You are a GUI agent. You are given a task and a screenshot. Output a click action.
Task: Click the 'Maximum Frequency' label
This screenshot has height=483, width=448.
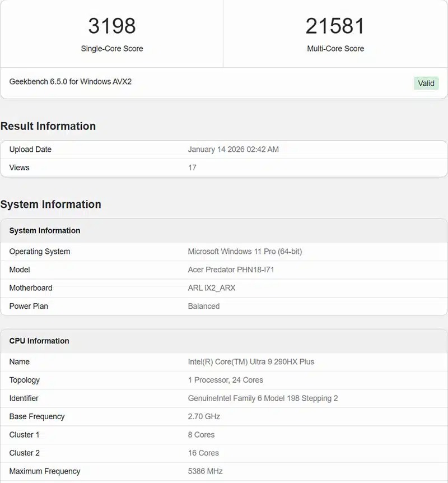(45, 471)
